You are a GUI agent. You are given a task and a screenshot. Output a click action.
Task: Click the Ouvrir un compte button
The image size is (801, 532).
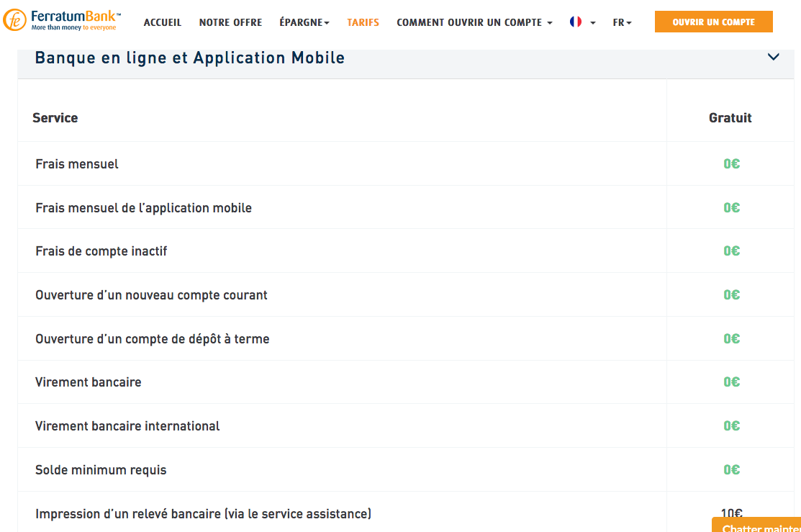[713, 22]
